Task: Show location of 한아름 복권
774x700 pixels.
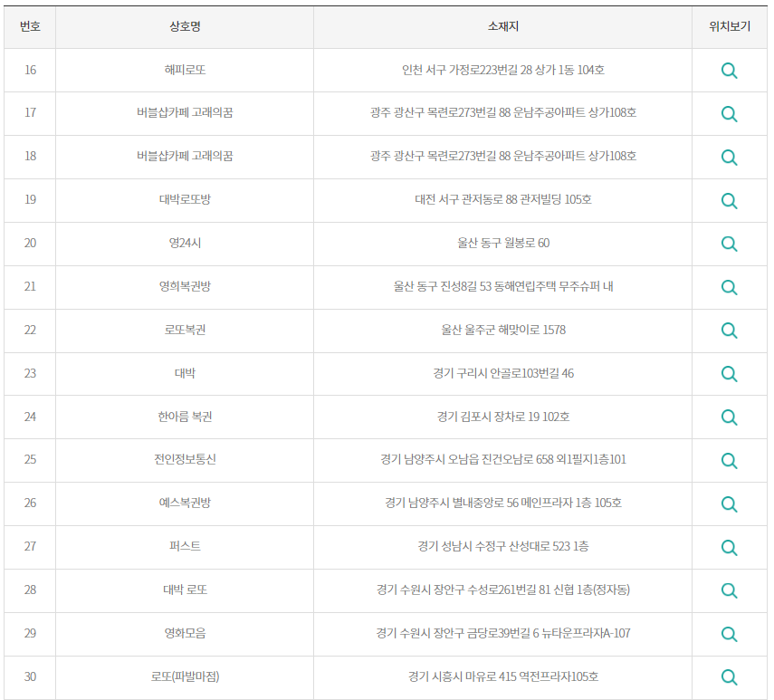Action: tap(729, 417)
